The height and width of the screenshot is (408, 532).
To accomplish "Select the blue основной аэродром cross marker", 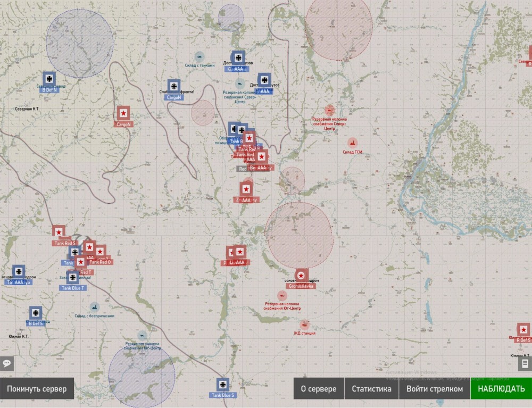I will coord(19,272).
